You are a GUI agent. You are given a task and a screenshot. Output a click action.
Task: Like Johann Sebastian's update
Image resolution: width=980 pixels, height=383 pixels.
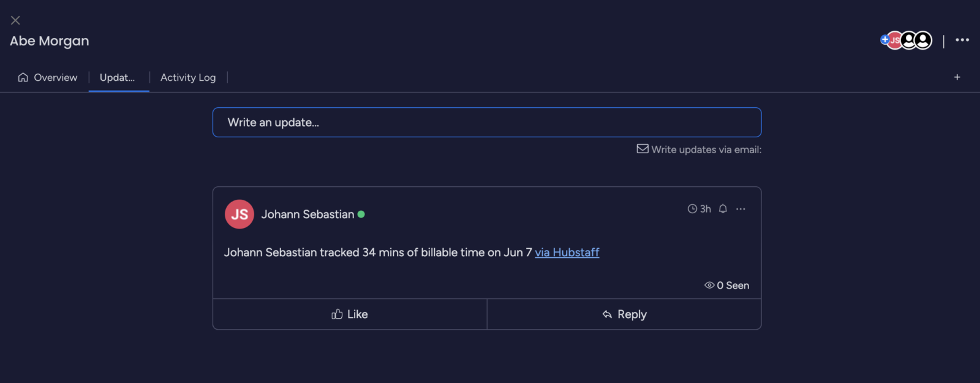(350, 314)
